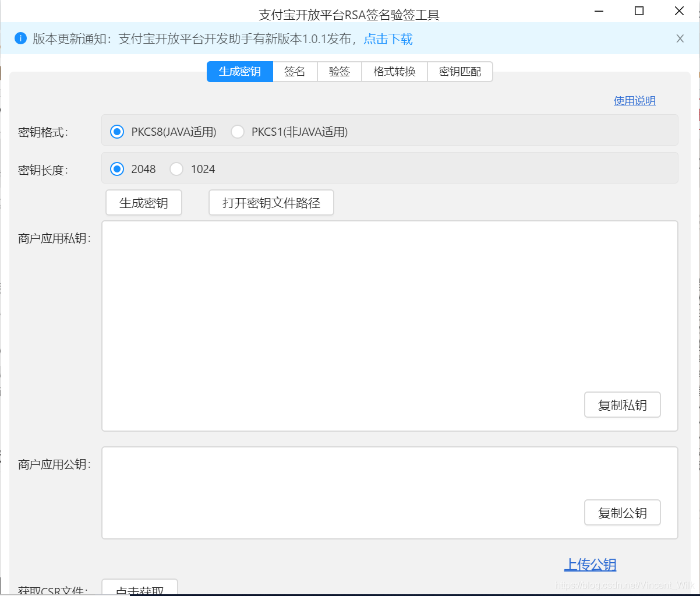Viewport: 700px width, 596px height.
Task: Copy public key with 复制公钥 button
Action: (x=623, y=513)
